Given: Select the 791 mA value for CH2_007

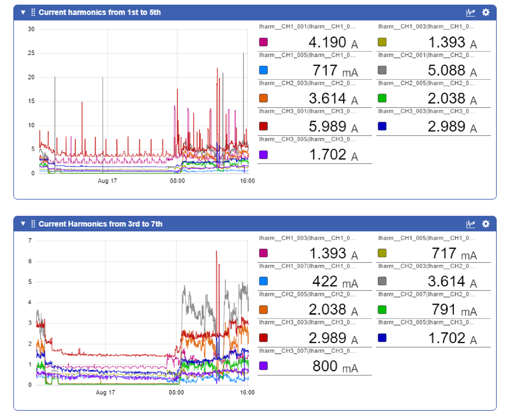Looking at the screenshot, I should pos(454,310).
